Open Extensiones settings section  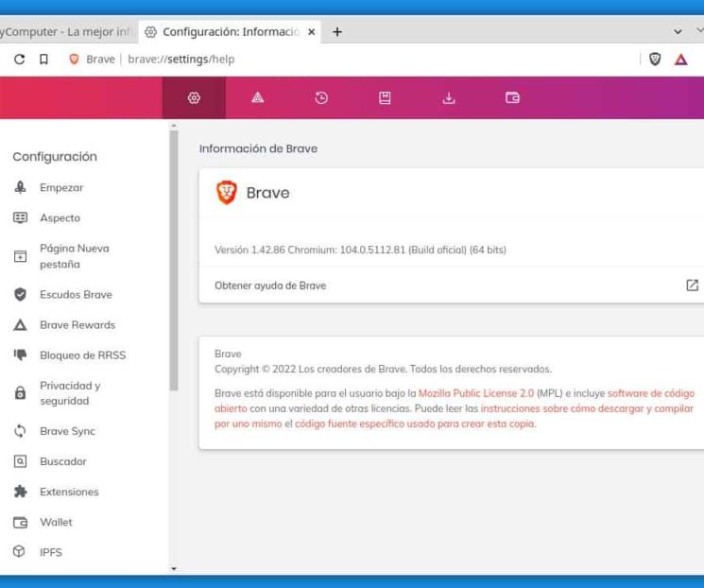(x=69, y=492)
